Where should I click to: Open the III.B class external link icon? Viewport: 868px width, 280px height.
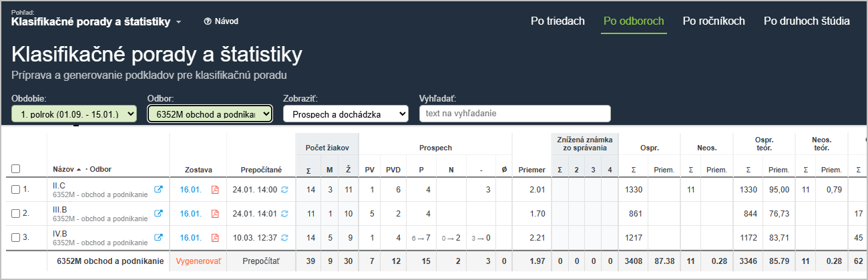coord(158,214)
